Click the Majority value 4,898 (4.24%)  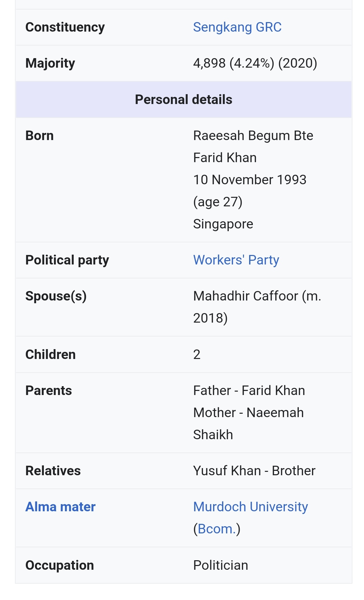click(x=233, y=63)
